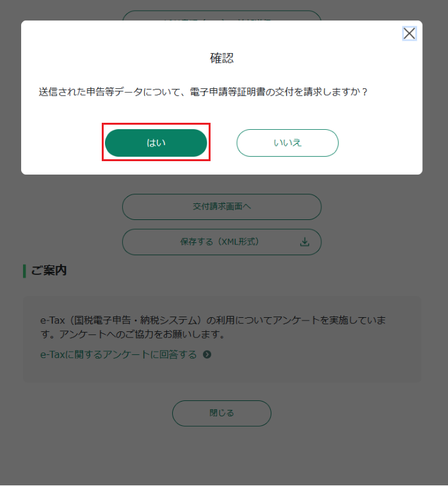Image resolution: width=448 pixels, height=486 pixels.
Task: Close the 確認 dialog with the X icon
Action: point(409,33)
